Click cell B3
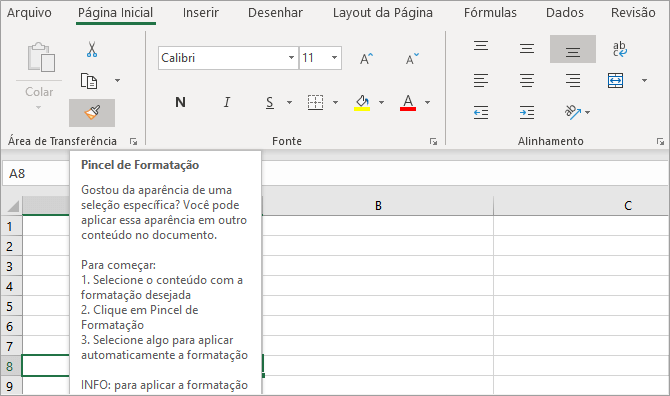Screen dimensions: 670x396 [x=378, y=266]
